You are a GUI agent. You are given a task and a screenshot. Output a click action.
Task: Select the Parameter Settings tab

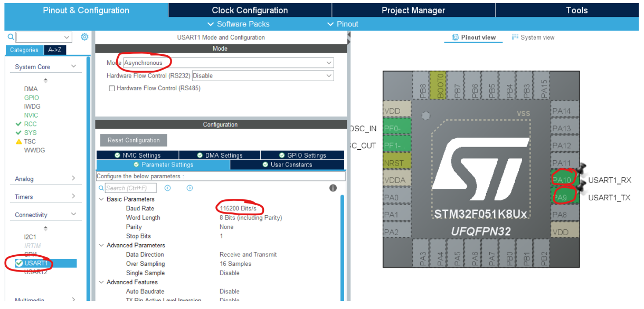tap(163, 165)
